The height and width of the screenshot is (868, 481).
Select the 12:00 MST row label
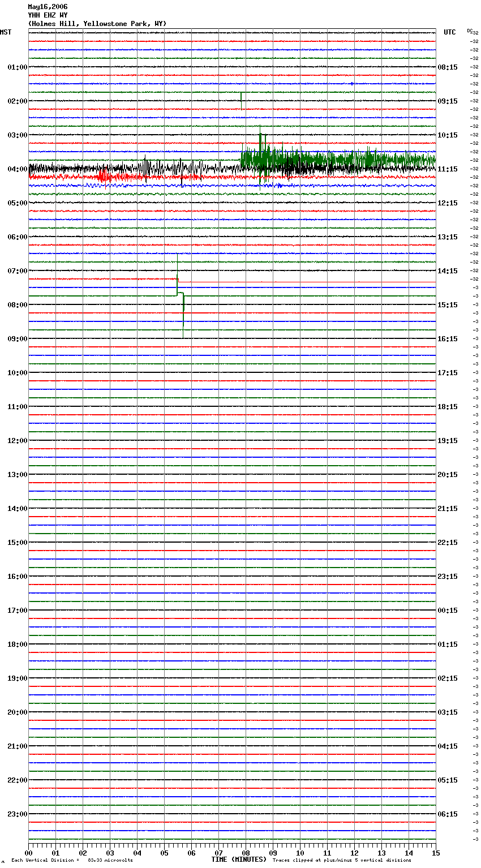point(18,441)
